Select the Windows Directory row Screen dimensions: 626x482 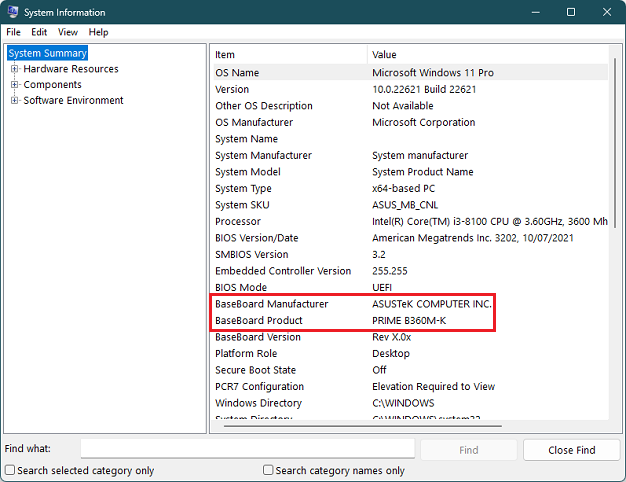click(x=411, y=403)
